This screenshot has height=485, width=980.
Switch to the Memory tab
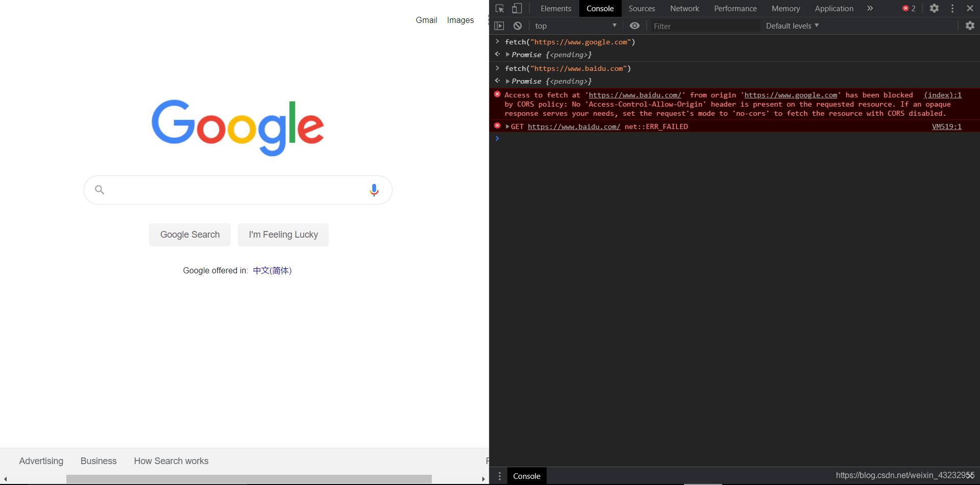click(786, 9)
